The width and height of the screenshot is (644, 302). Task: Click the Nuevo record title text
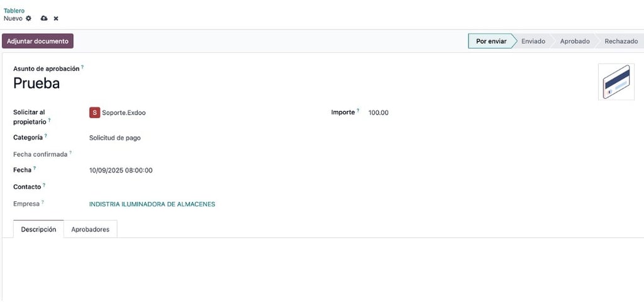pos(13,18)
